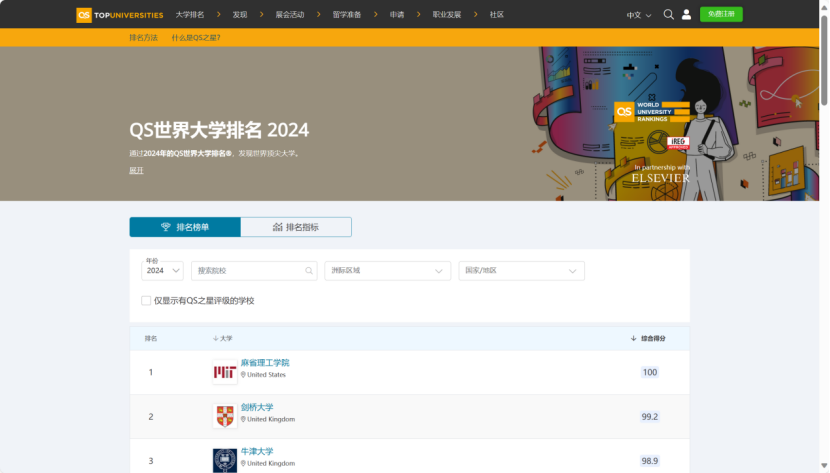Image resolution: width=830 pixels, height=473 pixels.
Task: Open the 剑桥大学 university link
Action: (x=257, y=407)
